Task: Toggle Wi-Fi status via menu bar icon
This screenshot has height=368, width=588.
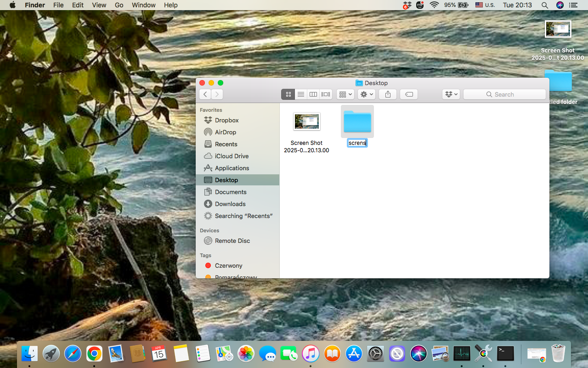Action: point(434,5)
